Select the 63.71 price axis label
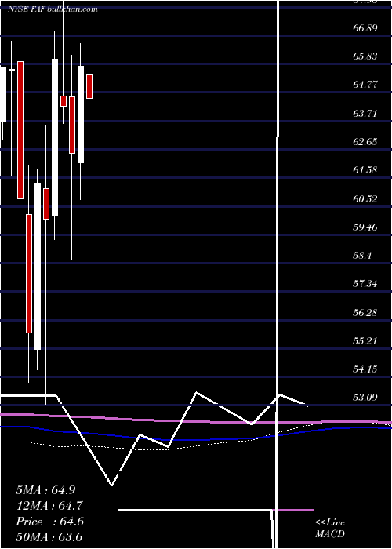The image size is (392, 549). (x=365, y=113)
